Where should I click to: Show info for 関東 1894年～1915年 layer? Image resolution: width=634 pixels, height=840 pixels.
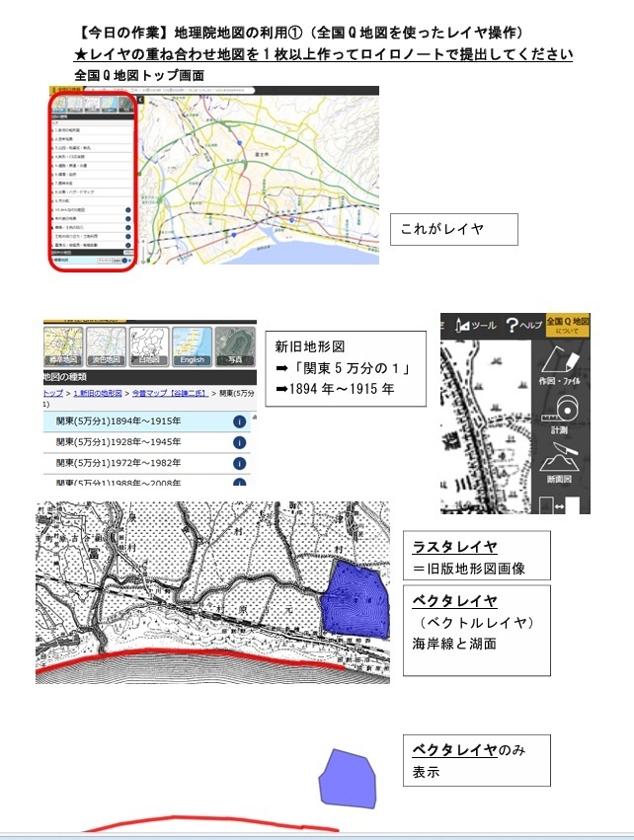239,421
